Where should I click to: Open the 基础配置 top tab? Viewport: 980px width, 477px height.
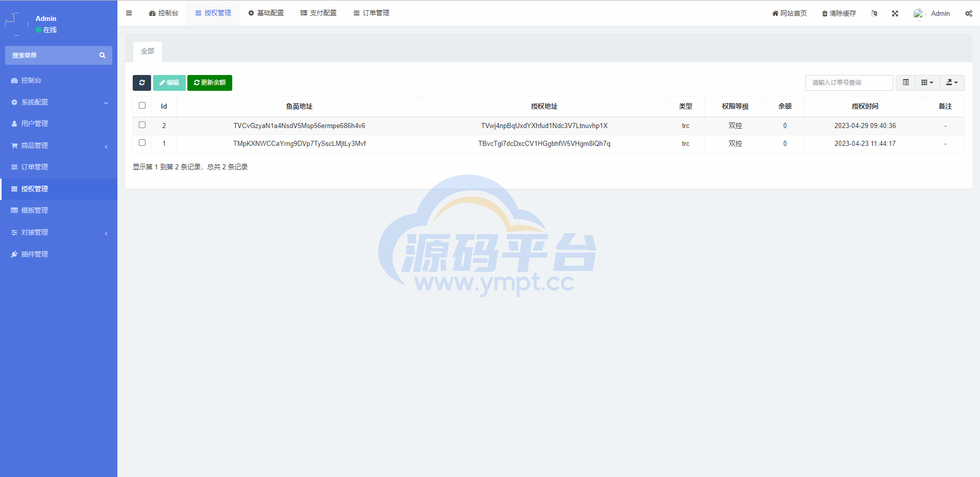[x=266, y=13]
